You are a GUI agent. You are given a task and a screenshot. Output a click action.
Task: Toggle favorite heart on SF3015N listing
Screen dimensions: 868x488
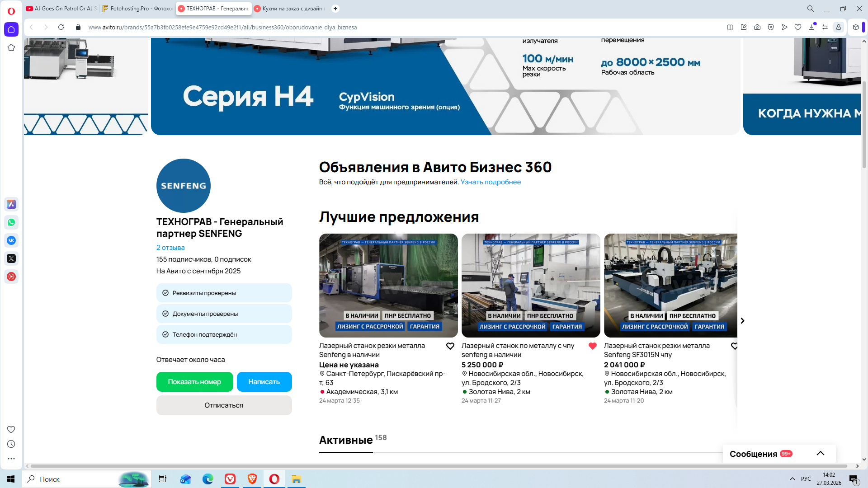click(734, 346)
